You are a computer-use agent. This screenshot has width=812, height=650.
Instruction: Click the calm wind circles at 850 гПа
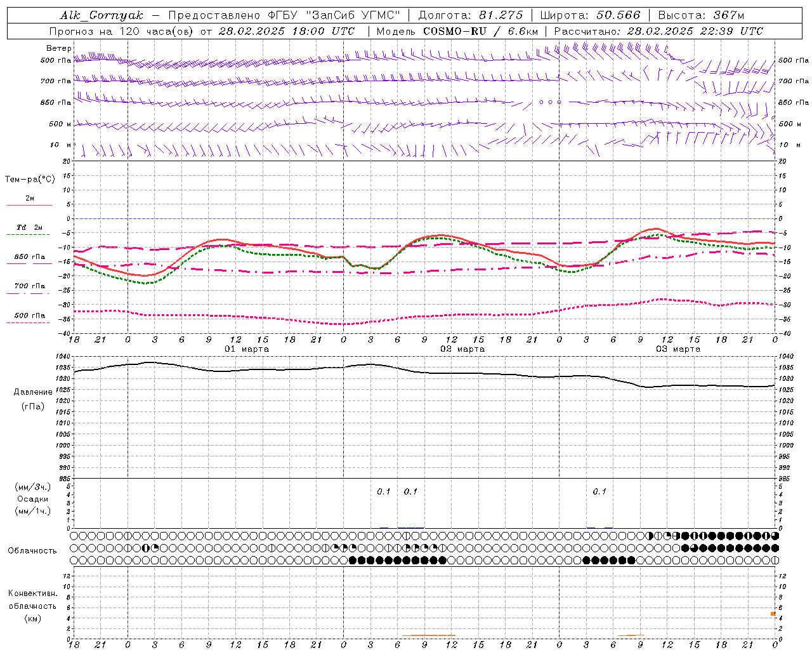[x=550, y=102]
